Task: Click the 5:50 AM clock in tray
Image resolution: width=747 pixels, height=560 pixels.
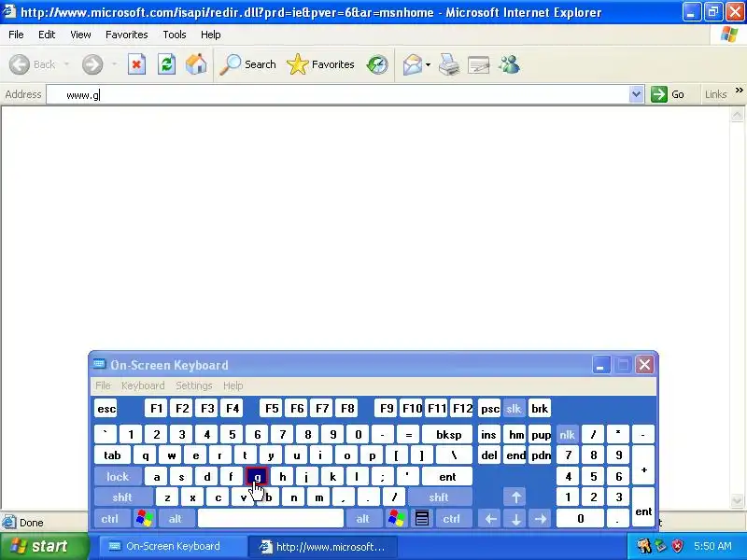Action: (x=712, y=546)
